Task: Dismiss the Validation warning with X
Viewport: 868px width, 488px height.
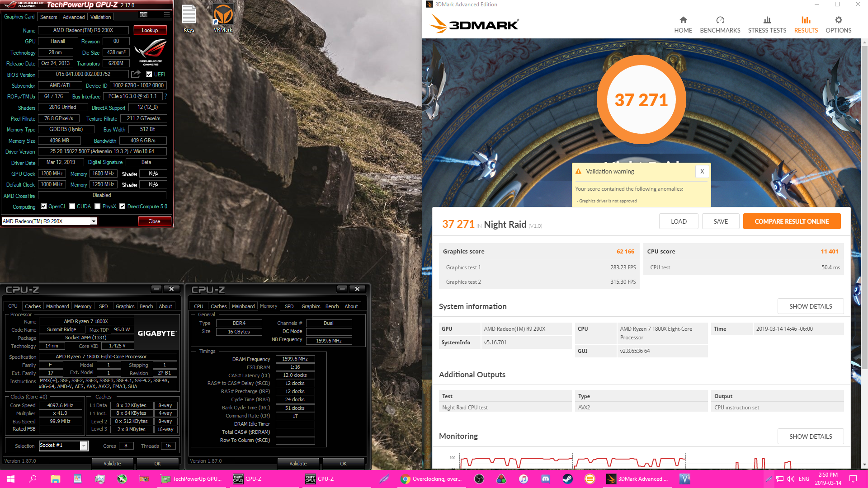Action: 702,171
